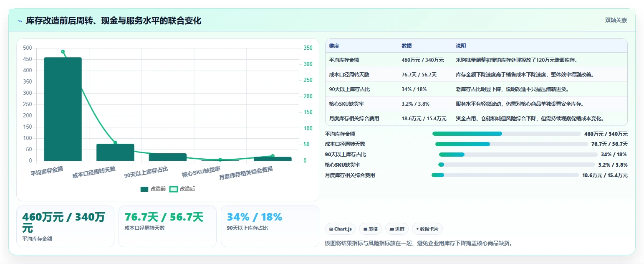Click the footer note starting 该图将结果指标

point(418,243)
